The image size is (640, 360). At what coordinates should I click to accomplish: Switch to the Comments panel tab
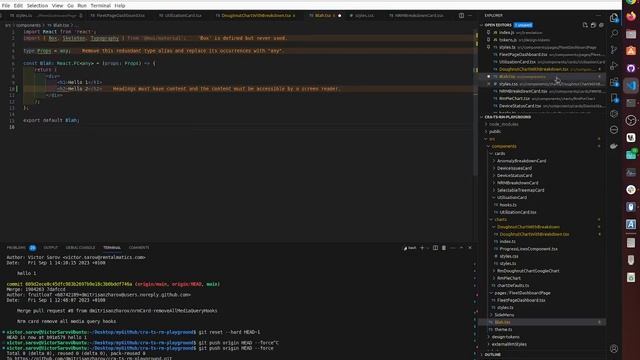coord(139,248)
